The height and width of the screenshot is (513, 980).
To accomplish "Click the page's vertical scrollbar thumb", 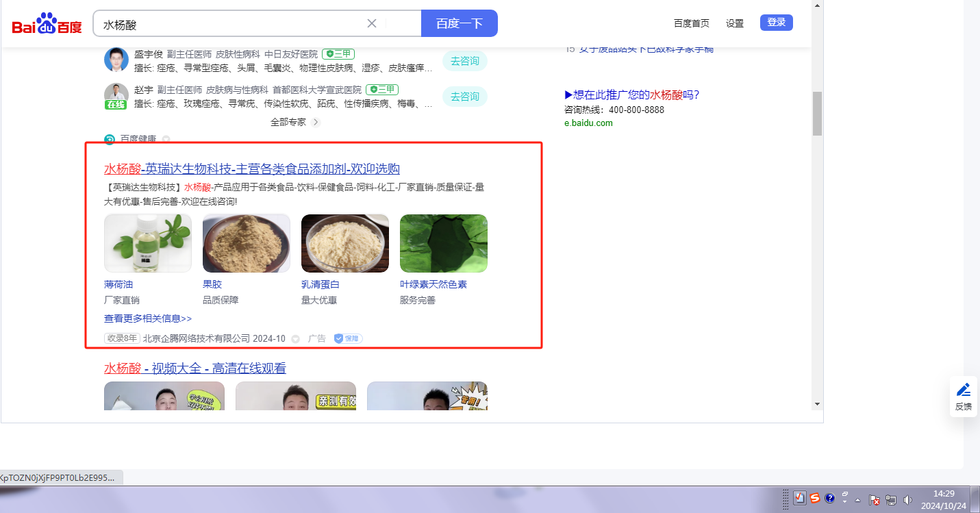I will tap(817, 114).
